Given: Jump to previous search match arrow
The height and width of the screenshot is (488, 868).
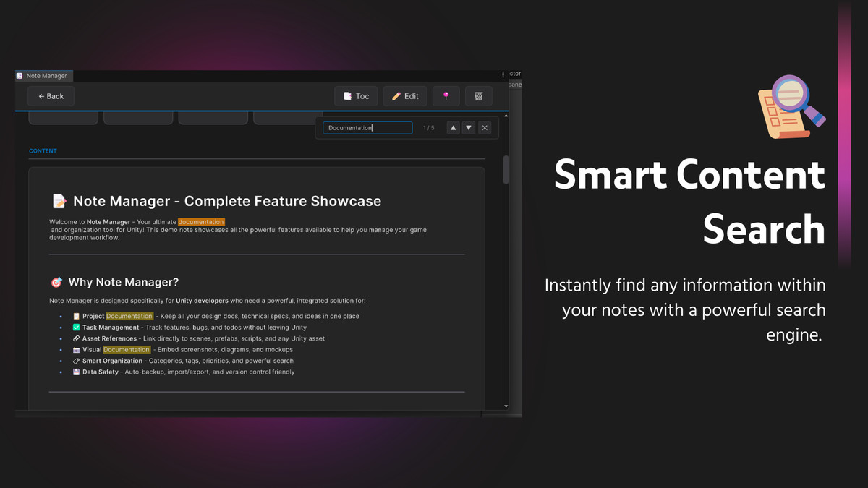Looking at the screenshot, I should point(453,128).
